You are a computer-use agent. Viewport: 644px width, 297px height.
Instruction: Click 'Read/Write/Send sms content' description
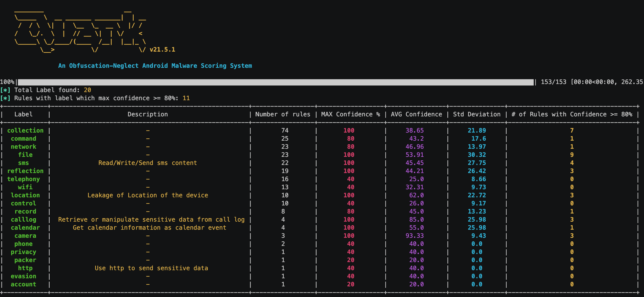[148, 163]
